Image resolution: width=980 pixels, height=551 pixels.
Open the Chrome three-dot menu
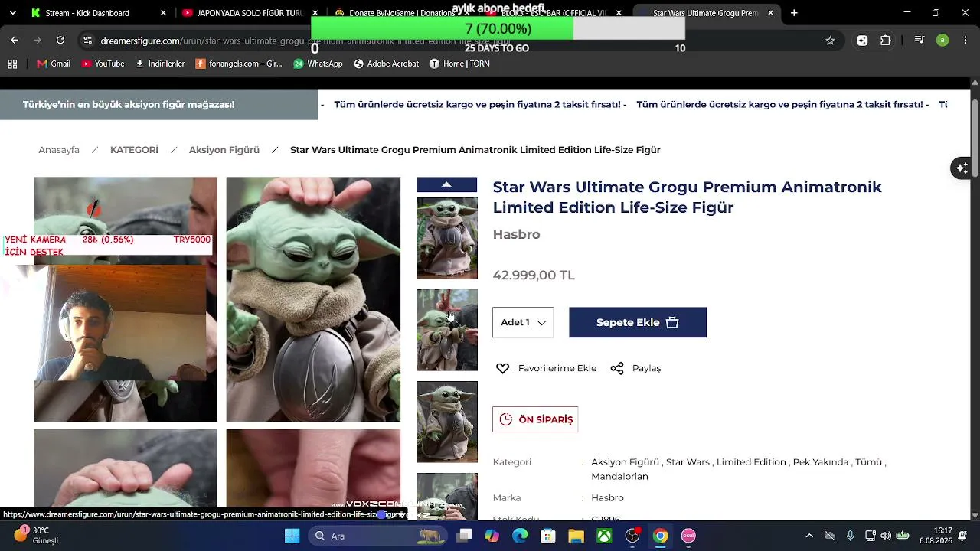(964, 41)
